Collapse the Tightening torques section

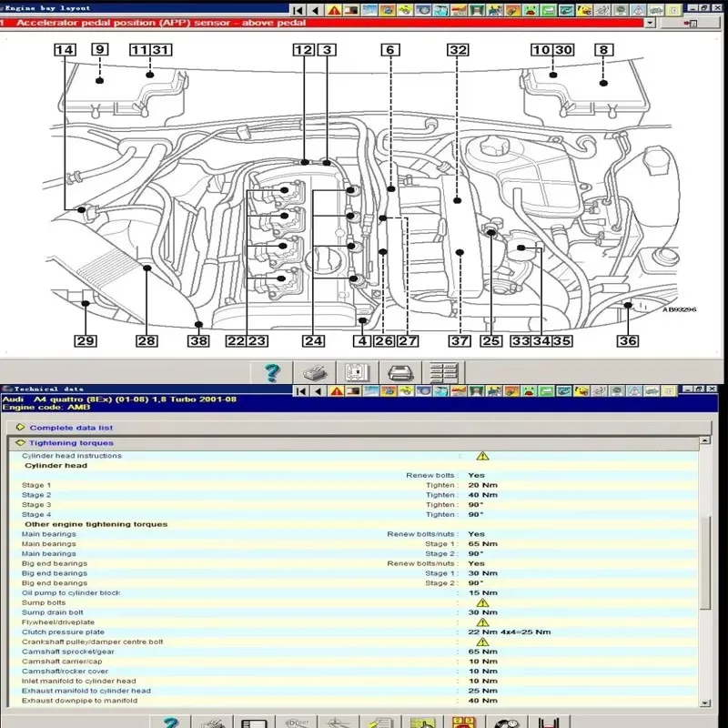[x=20, y=443]
